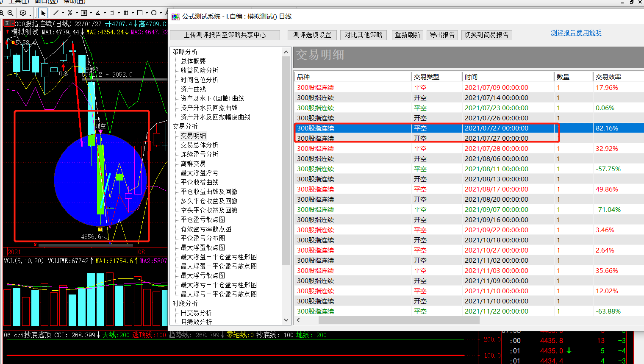Click table horizontal scrollbar left arrow

298,320
